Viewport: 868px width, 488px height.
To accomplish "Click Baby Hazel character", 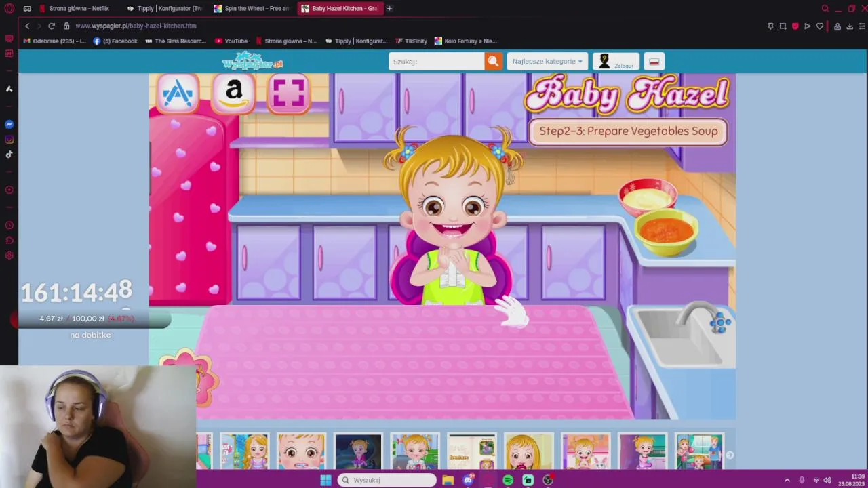I will [452, 217].
